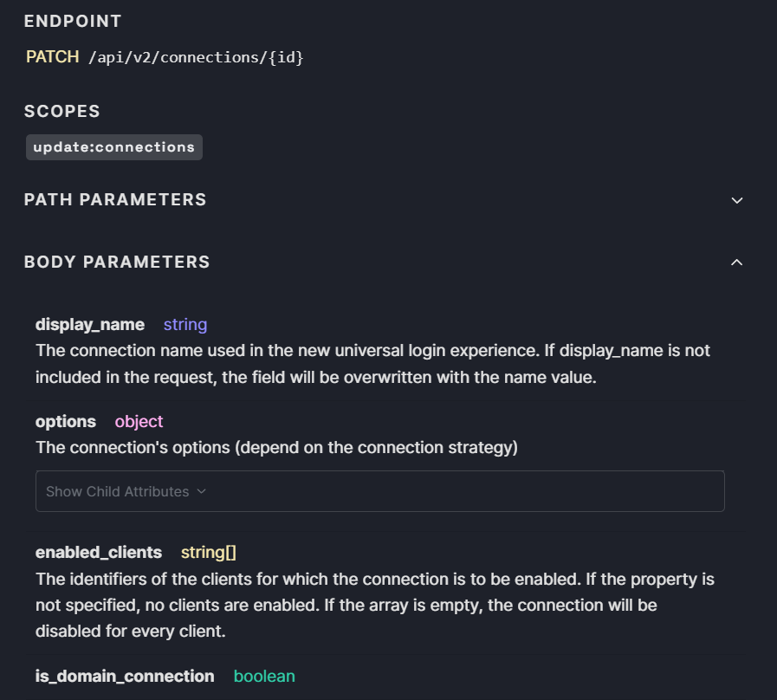Click the pink object type badge for options

coord(139,422)
